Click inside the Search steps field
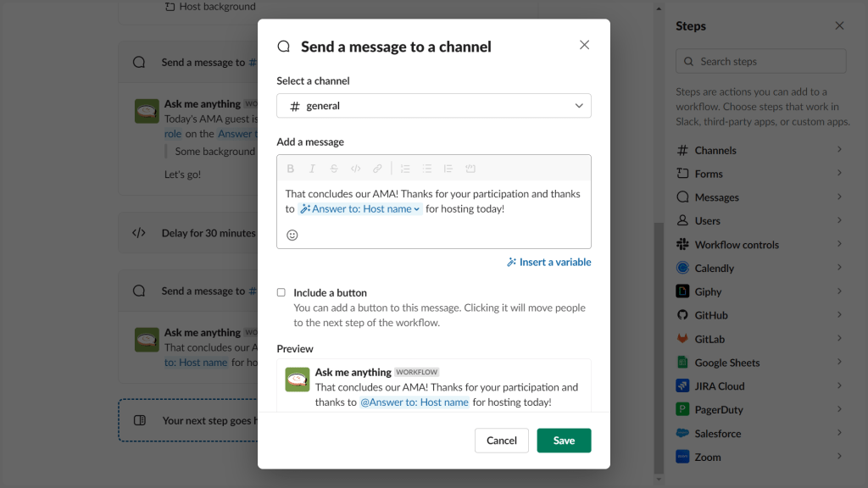The width and height of the screenshot is (868, 488). click(x=760, y=61)
